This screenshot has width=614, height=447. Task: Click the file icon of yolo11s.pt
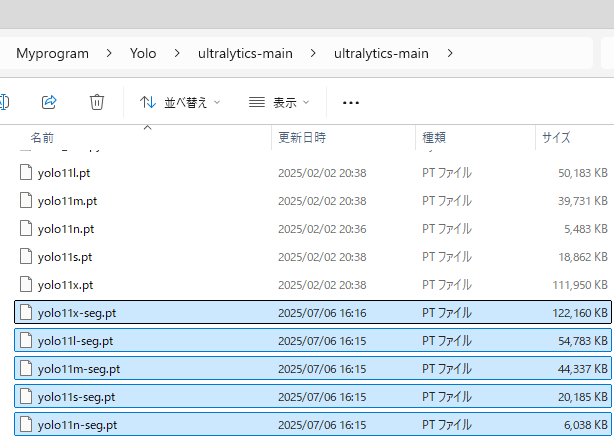click(26, 256)
